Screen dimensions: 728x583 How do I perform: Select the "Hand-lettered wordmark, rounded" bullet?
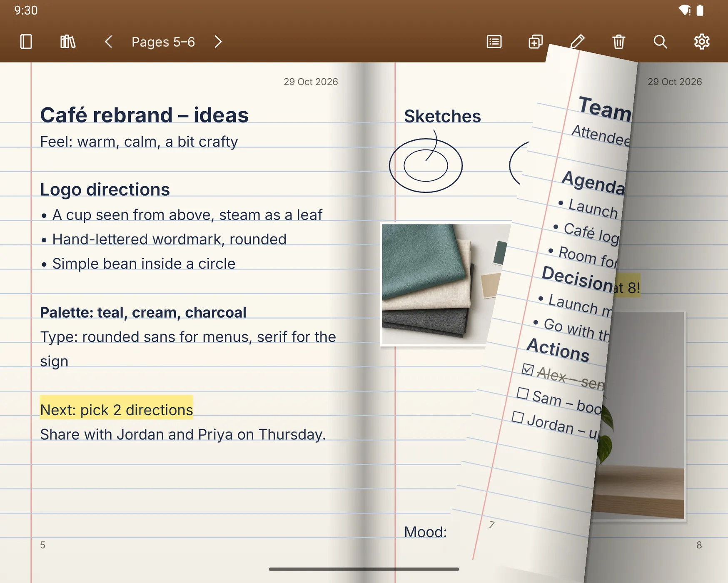[164, 239]
